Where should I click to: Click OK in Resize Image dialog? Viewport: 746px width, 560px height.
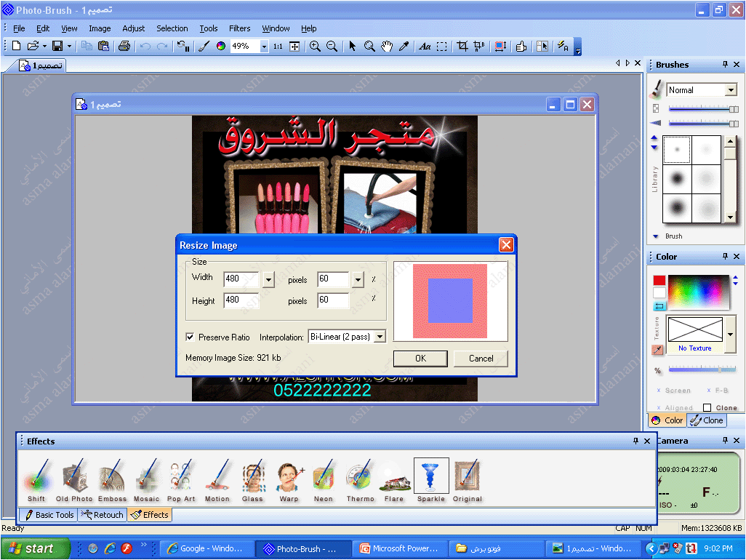coord(420,359)
